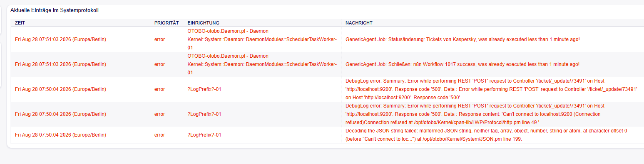Click the error priority of the n8n row
Viewport: 644px width, 164px height.
pyautogui.click(x=159, y=64)
